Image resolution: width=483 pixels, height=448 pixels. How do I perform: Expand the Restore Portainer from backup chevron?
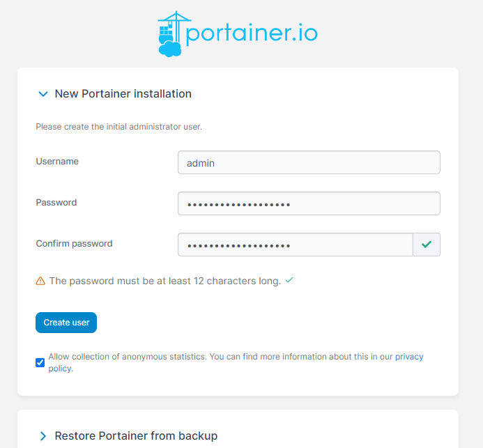43,435
